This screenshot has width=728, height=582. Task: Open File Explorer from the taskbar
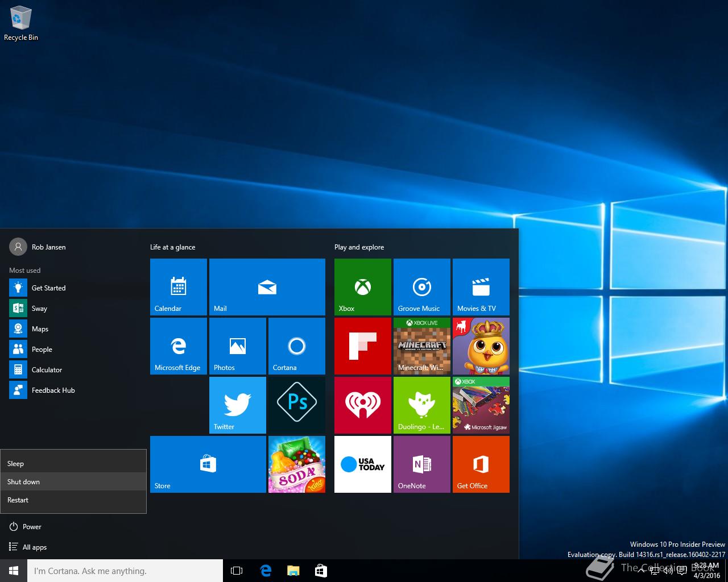pyautogui.click(x=293, y=571)
